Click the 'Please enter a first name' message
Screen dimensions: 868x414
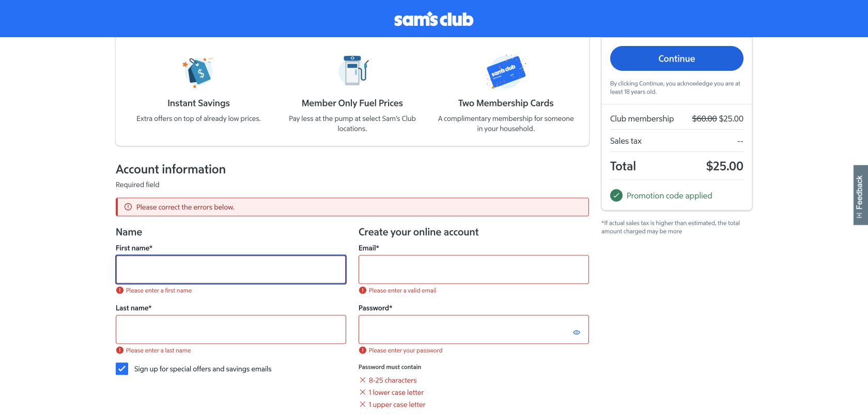[x=159, y=290]
